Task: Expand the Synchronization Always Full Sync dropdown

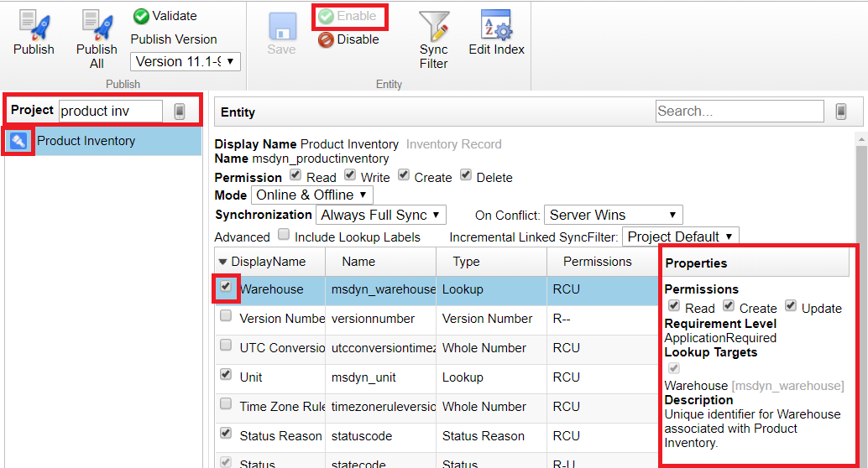Action: tap(380, 215)
